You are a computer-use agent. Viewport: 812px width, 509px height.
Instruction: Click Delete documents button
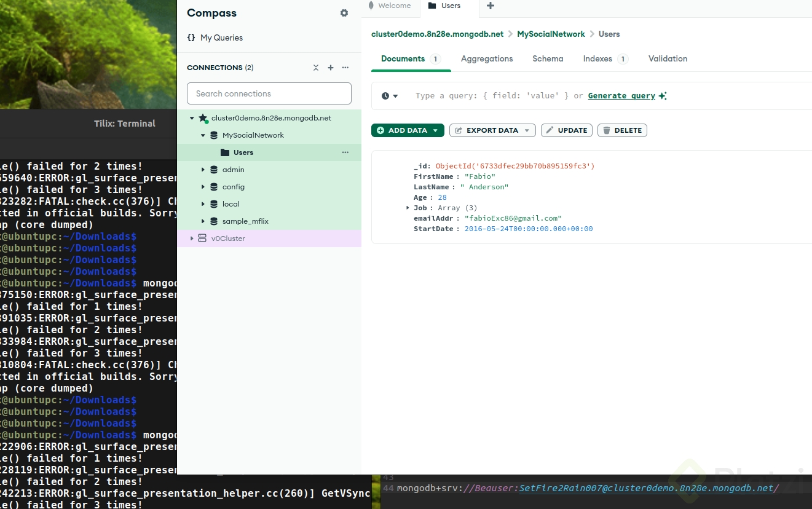622,130
